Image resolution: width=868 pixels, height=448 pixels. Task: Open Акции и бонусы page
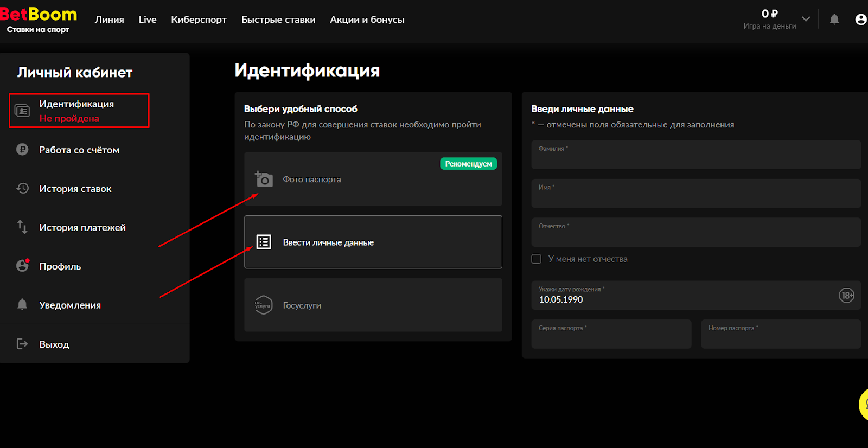[367, 20]
